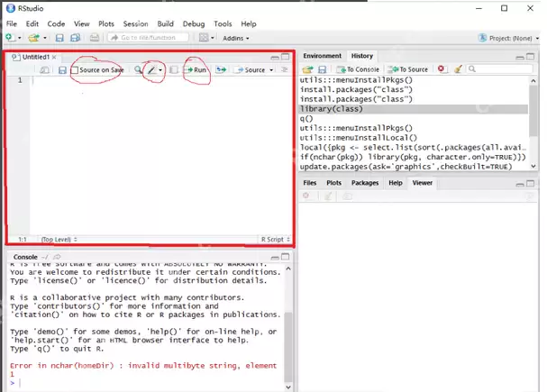Open the Plots menu in menu bar
547x392 pixels.
[x=106, y=23]
